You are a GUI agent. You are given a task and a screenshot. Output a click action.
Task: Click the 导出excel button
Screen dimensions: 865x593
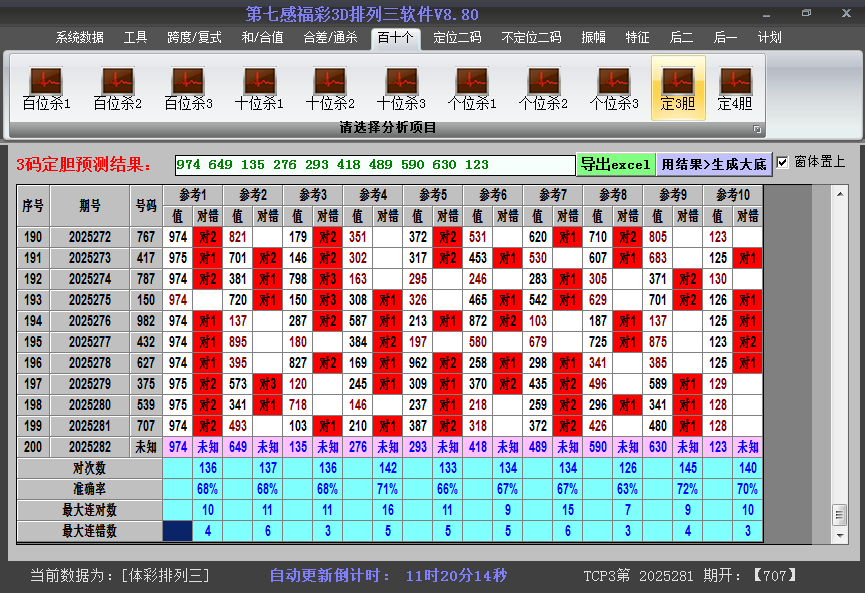pyautogui.click(x=615, y=164)
